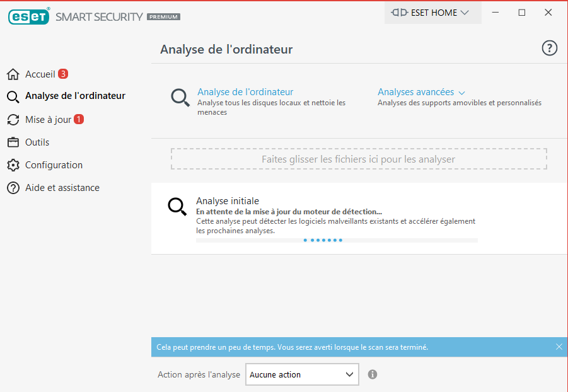Select Outils in the sidebar

[x=37, y=142]
